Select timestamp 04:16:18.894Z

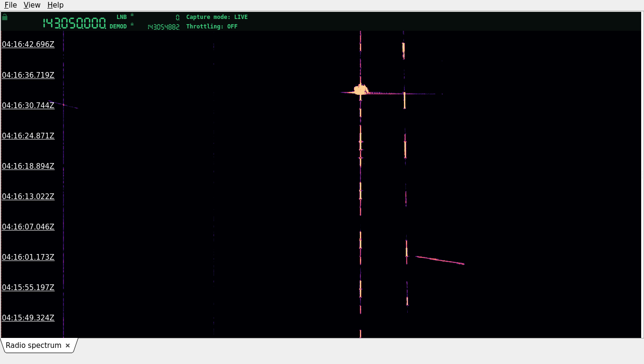[x=28, y=166]
